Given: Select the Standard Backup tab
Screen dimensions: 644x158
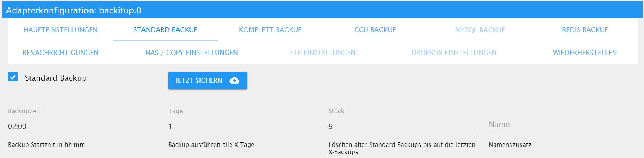Looking at the screenshot, I should [x=165, y=30].
